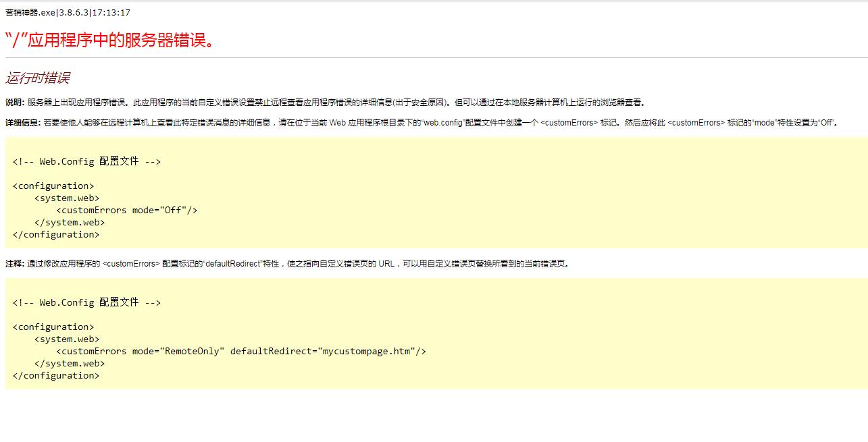This screenshot has width=868, height=442.
Task: Click the mycustompage.htm redirect value
Action: tap(367, 351)
